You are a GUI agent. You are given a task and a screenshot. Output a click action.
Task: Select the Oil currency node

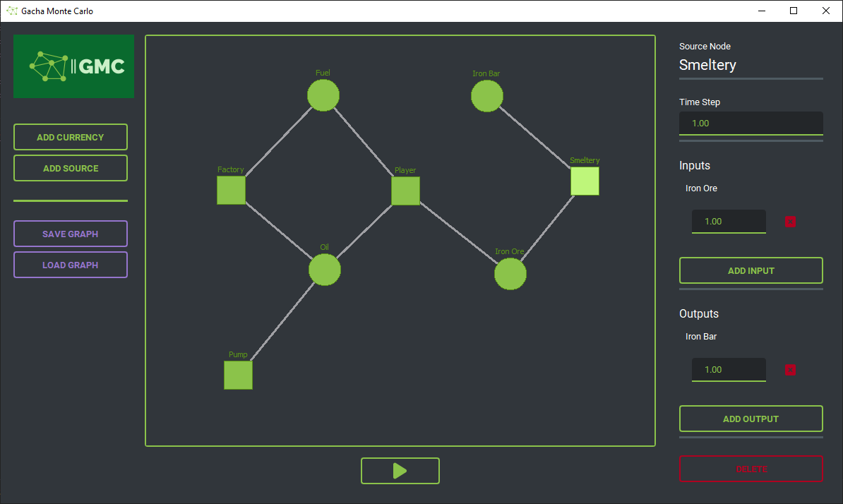coord(324,269)
